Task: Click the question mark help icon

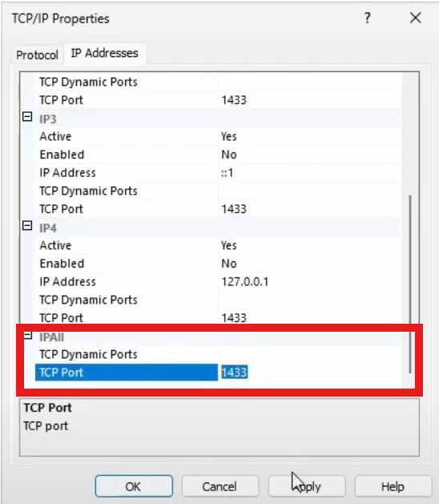Action: point(368,18)
